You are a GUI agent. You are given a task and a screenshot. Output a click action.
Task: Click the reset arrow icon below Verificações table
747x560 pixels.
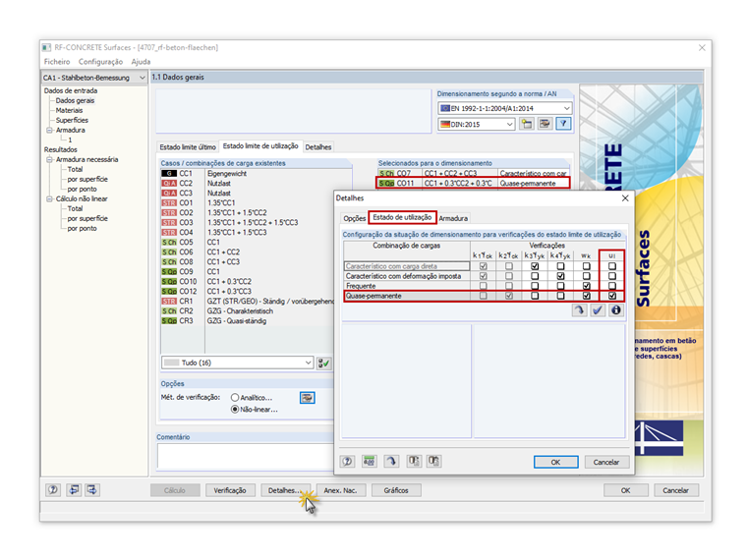[x=579, y=310]
